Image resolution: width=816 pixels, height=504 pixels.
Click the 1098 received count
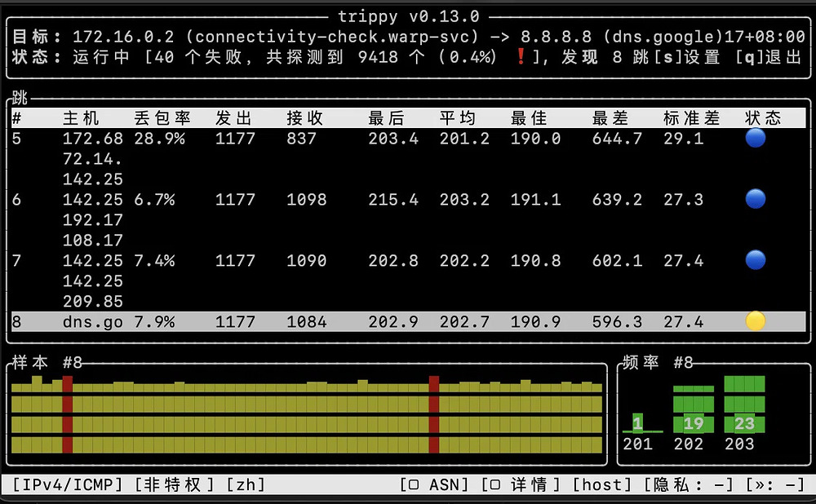pyautogui.click(x=307, y=199)
